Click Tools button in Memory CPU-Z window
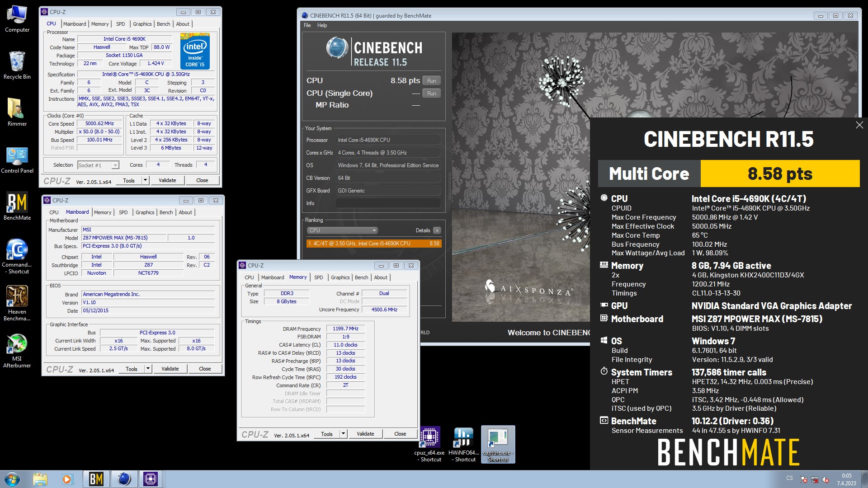 326,434
